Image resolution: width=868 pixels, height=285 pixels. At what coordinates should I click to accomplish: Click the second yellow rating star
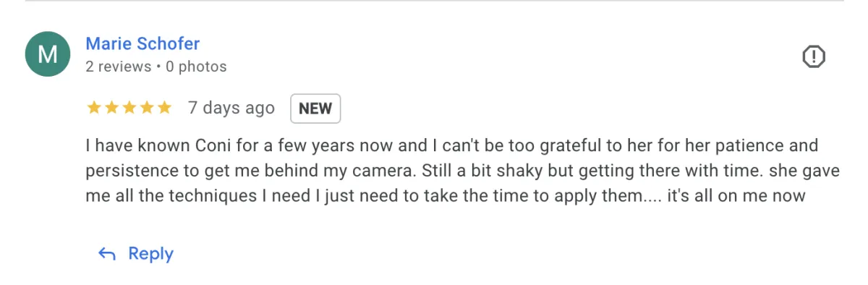pyautogui.click(x=111, y=109)
